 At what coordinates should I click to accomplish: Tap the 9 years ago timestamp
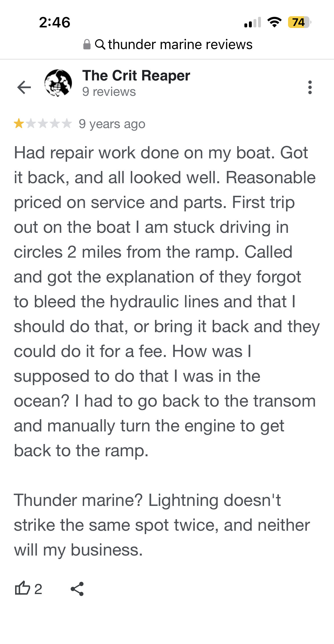click(x=112, y=124)
